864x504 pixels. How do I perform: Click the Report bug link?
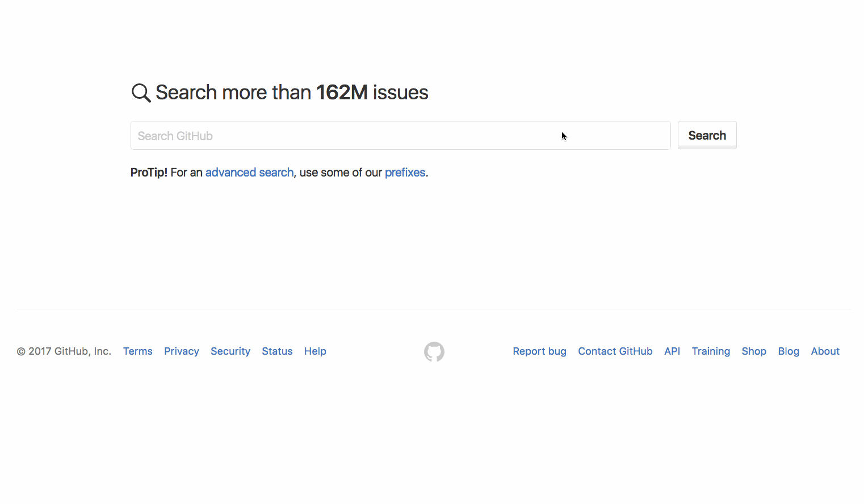[539, 351]
